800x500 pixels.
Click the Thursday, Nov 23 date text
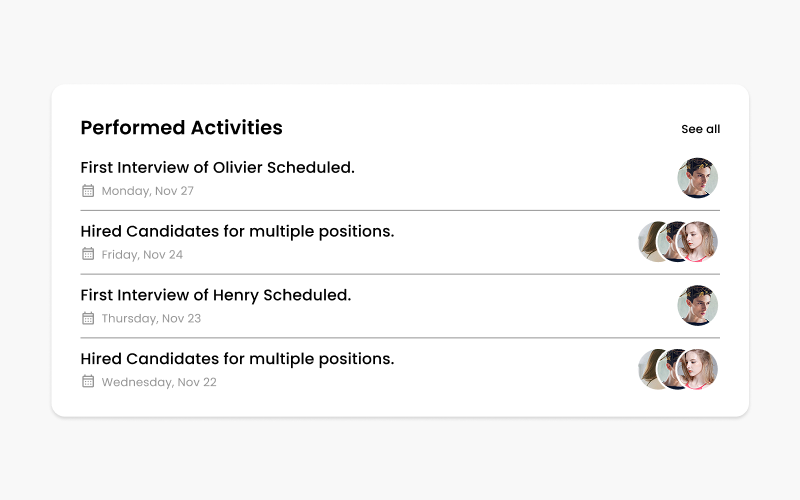click(x=151, y=318)
